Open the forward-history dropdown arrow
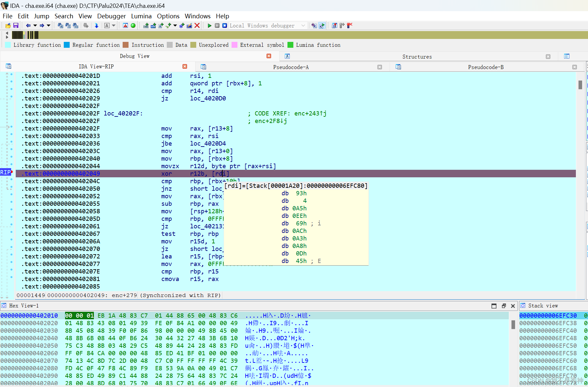This screenshot has height=387, width=588. 49,26
